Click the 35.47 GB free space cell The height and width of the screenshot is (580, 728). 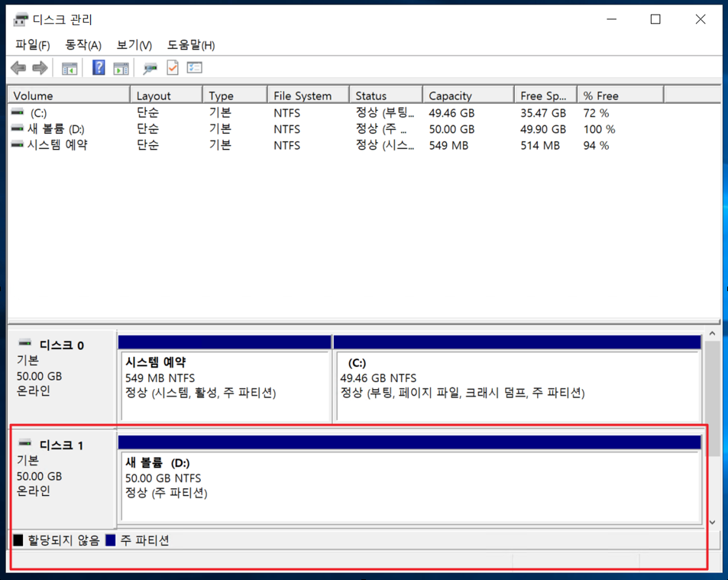[x=542, y=113]
